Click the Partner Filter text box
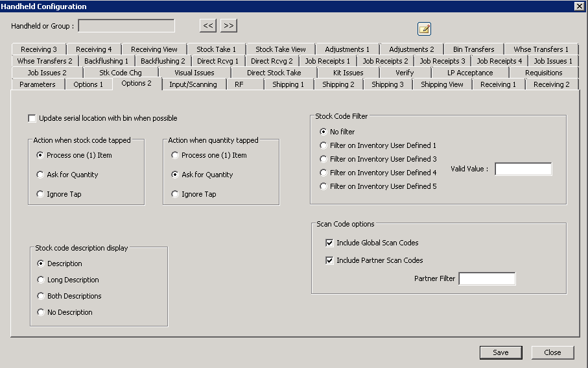 [486, 279]
